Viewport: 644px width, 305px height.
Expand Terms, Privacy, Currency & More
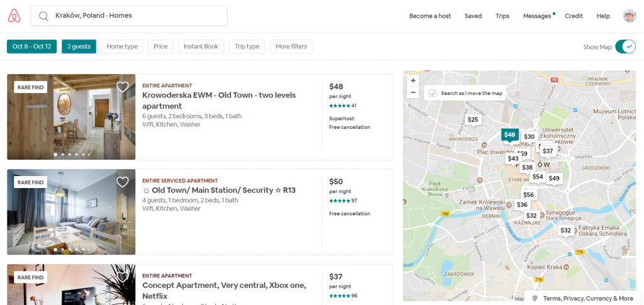point(584,299)
